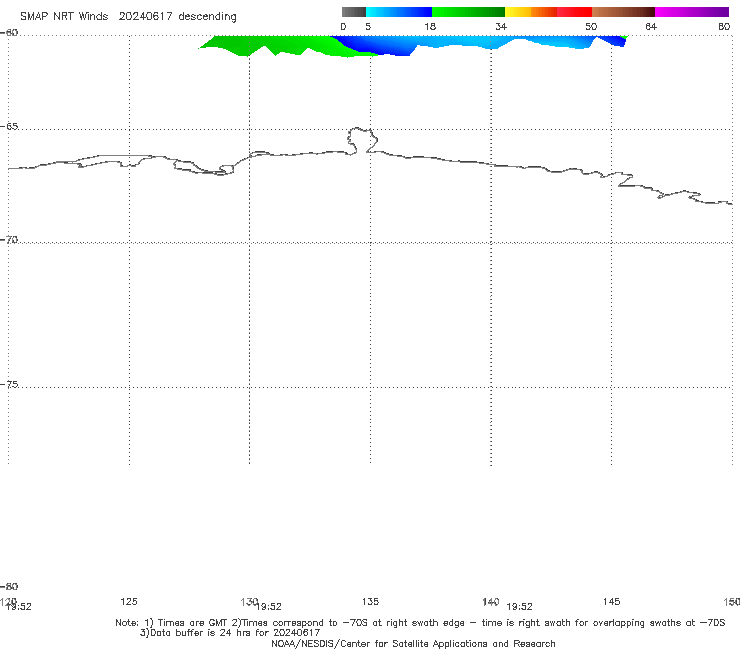This screenshot has height=650, width=740.
Task: Click the '19:52' time label beside longitude 130
Action: pos(269,607)
